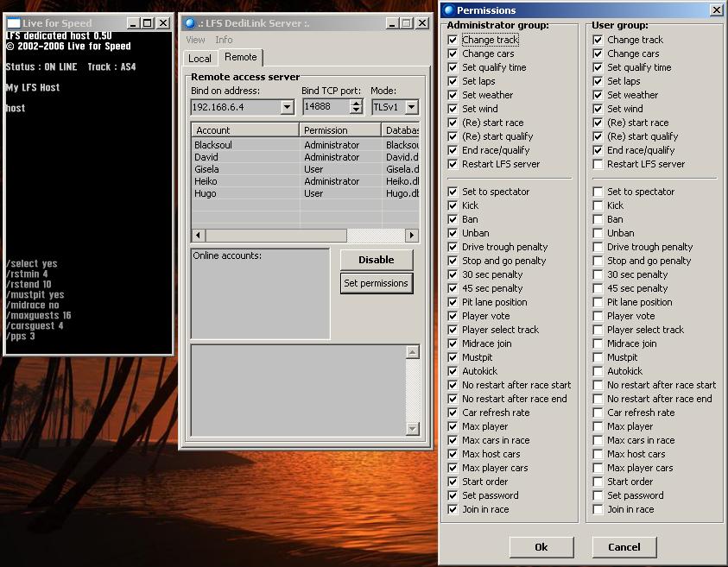Viewport: 728px width, 567px height.
Task: Decrease the Bind TCP port value
Action: (356, 110)
